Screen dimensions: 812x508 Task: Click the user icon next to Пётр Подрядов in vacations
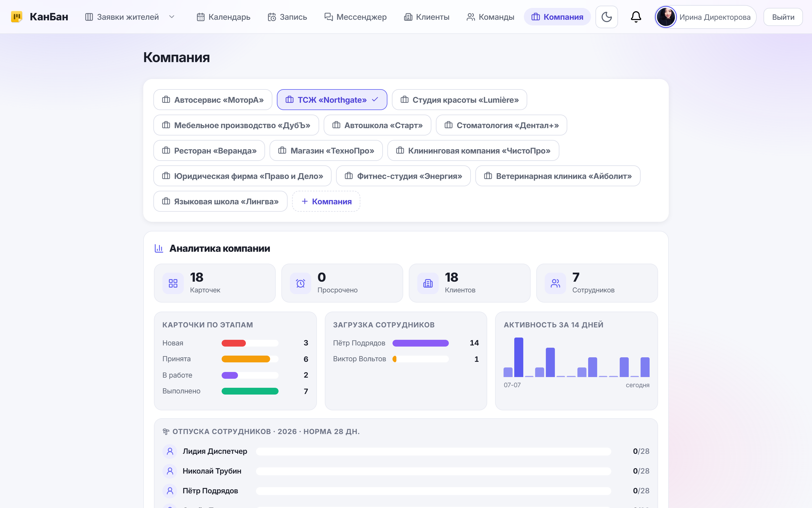[x=170, y=491]
